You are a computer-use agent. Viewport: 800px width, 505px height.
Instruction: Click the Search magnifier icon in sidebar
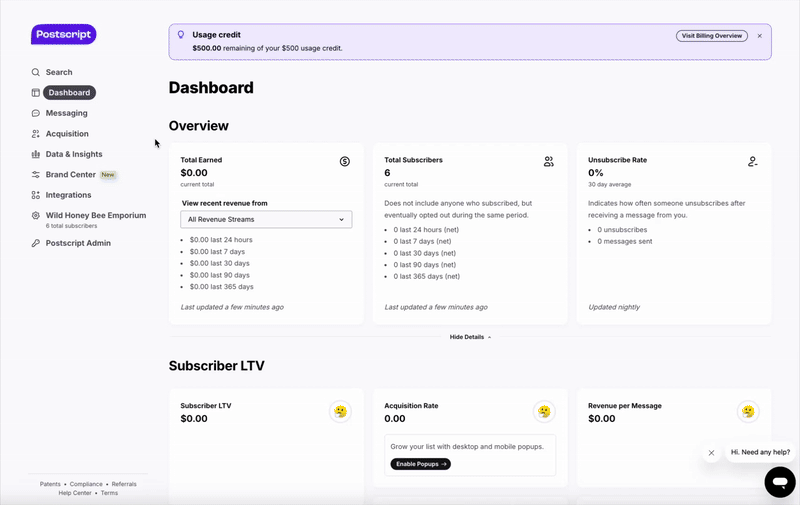[x=36, y=72]
